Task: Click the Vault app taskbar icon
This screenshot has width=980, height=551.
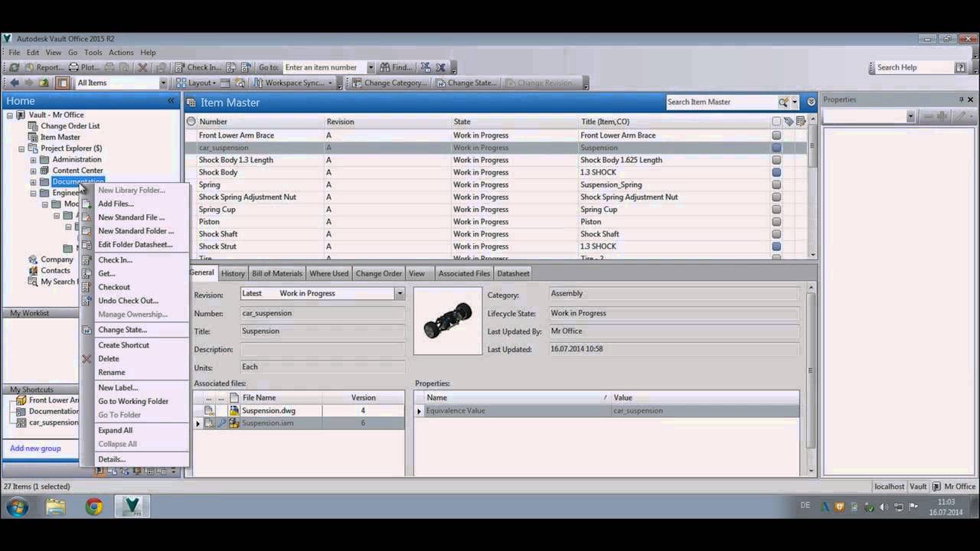Action: coord(132,506)
